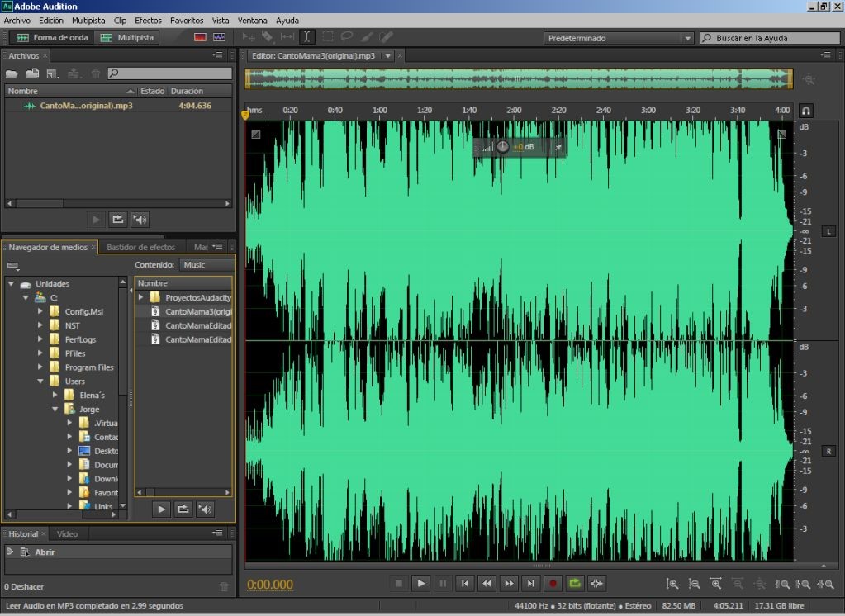Toggle loop playback in the transport
This screenshot has width=845, height=616.
click(x=574, y=584)
